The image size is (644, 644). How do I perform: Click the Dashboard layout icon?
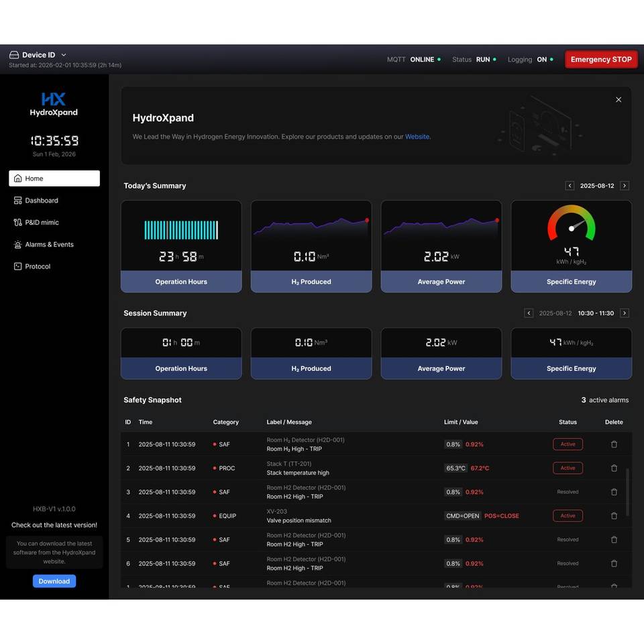17,201
